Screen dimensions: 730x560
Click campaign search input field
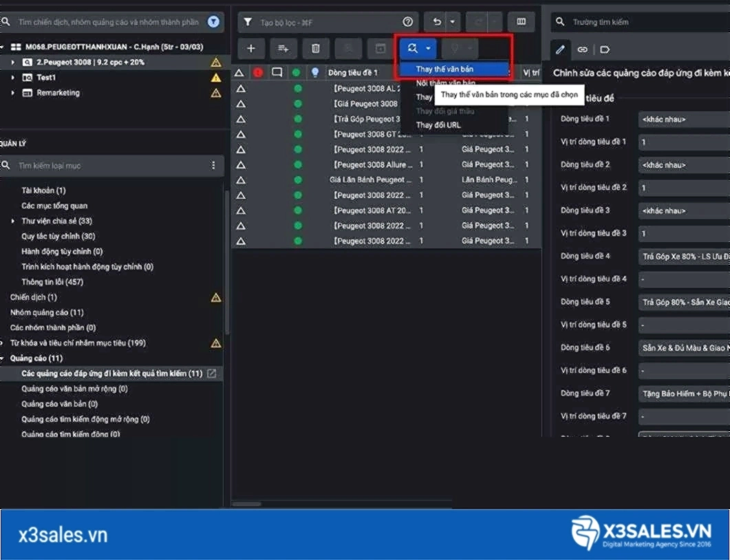click(109, 22)
